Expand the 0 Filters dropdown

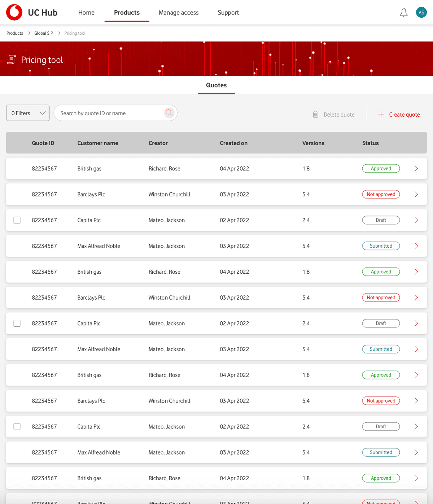(x=28, y=113)
